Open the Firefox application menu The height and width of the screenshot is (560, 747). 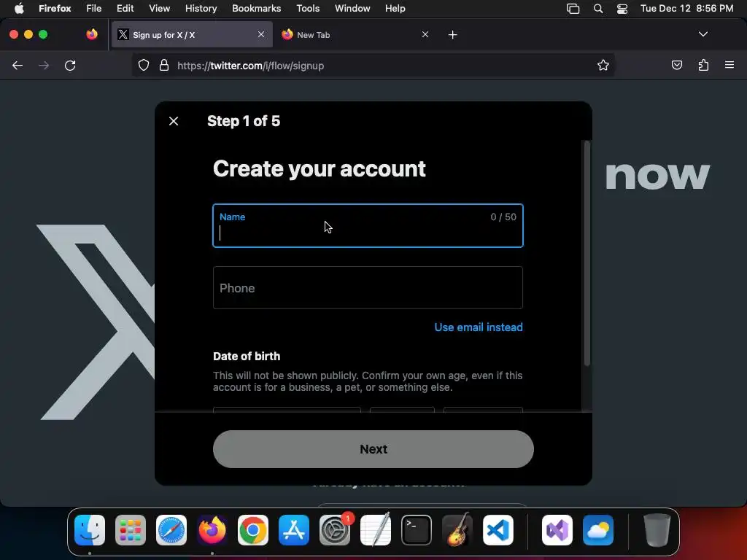point(55,9)
